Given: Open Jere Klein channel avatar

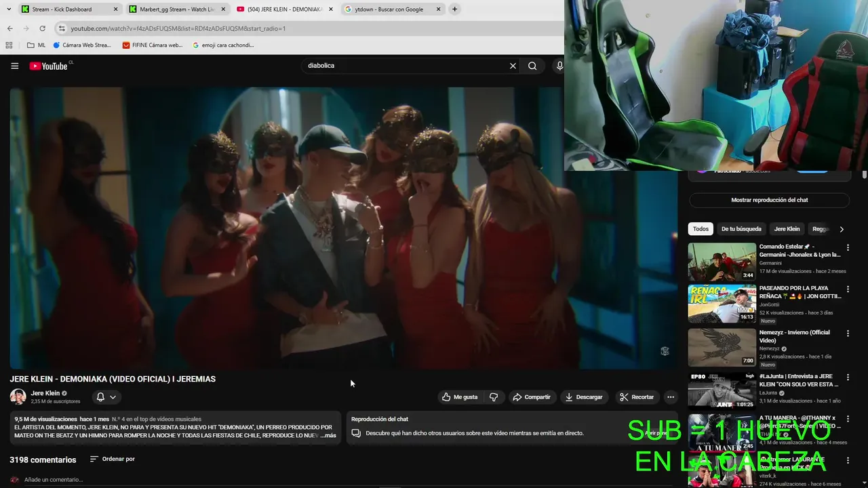Looking at the screenshot, I should tap(18, 396).
